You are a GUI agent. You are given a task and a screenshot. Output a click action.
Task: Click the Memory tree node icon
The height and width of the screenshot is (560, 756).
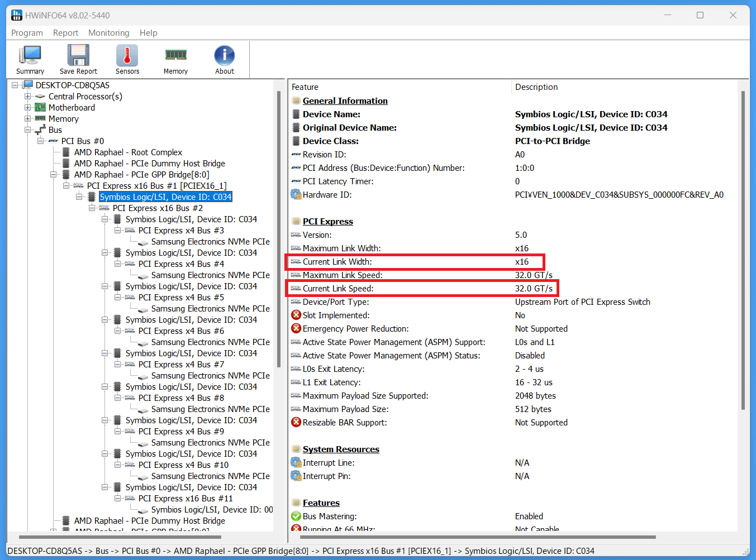(40, 118)
